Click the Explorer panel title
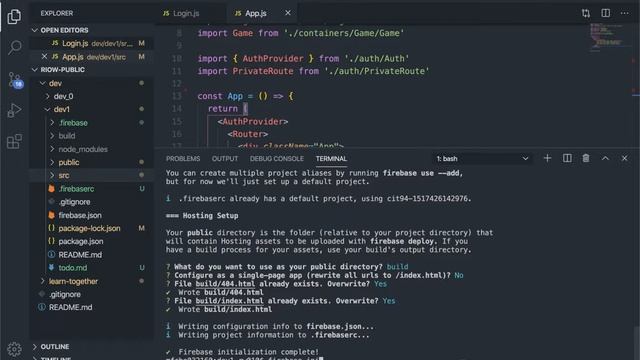This screenshot has height=360, width=640. pyautogui.click(x=57, y=13)
